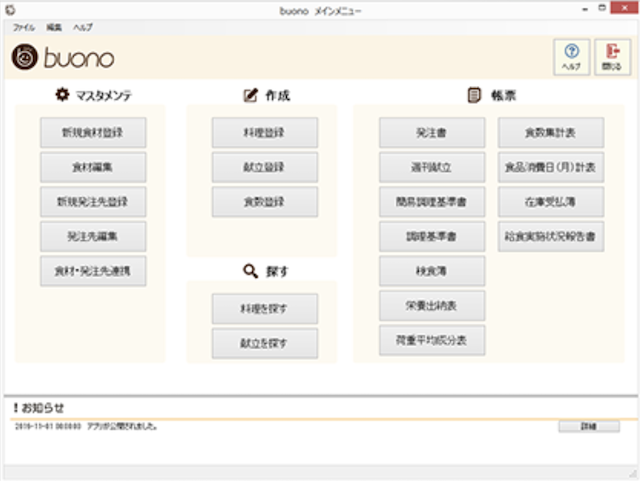
Task: Open 食数登録
Action: 264,202
